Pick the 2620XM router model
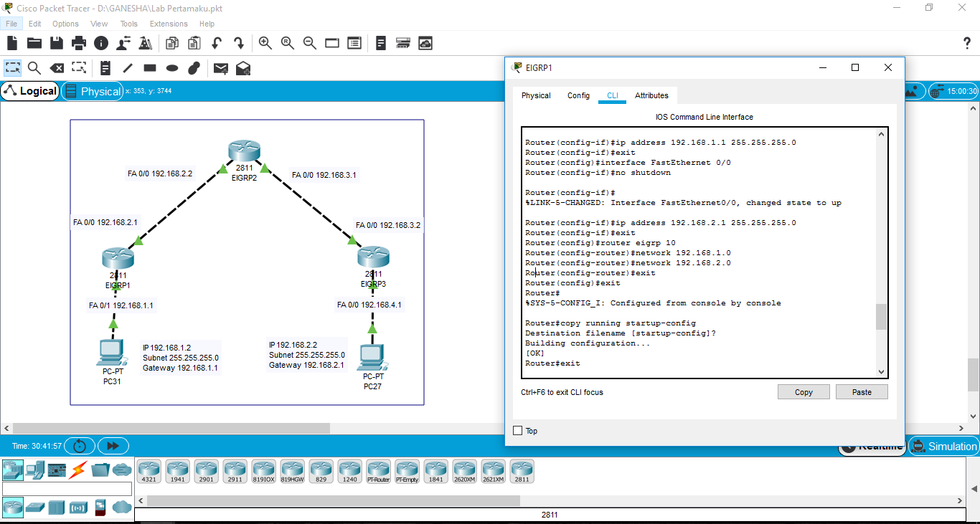 465,471
